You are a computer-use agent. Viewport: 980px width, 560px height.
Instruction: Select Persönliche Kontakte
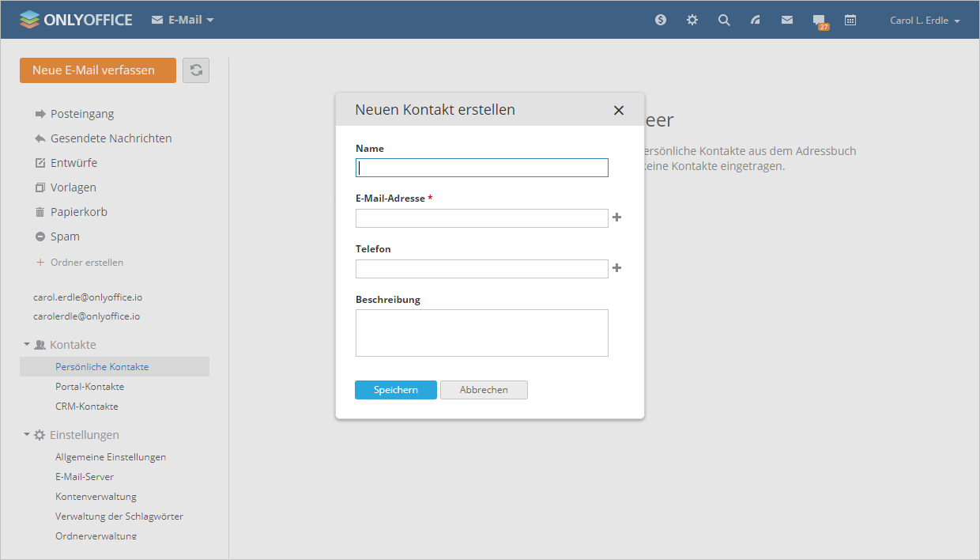pyautogui.click(x=115, y=367)
